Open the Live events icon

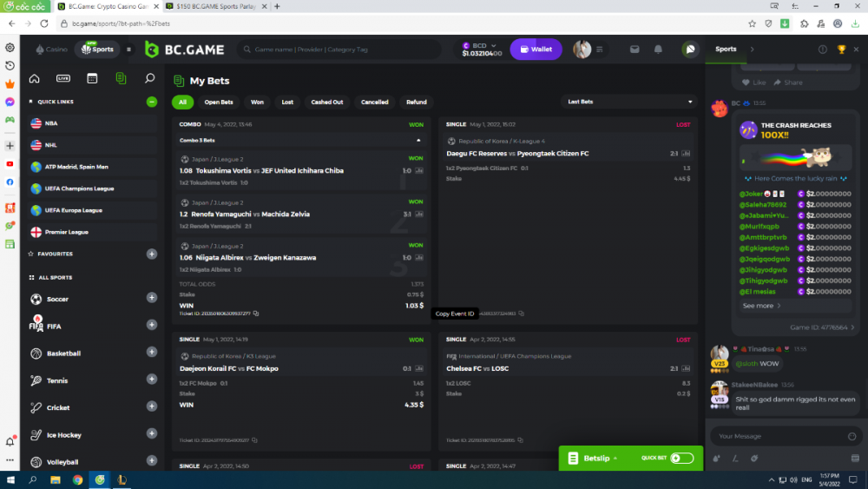point(63,78)
